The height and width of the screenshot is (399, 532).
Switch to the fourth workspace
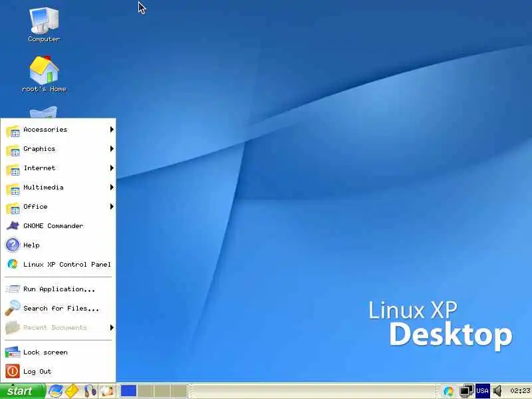click(x=179, y=391)
